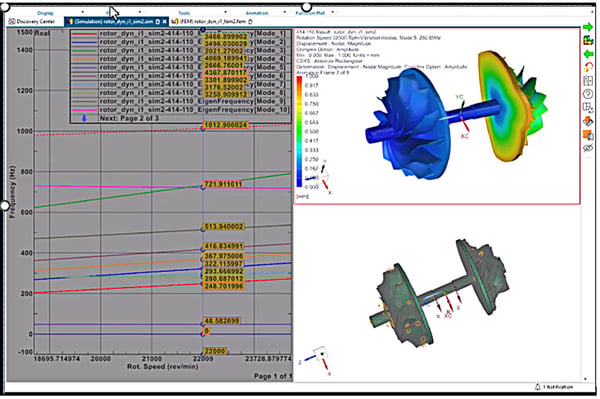Click the color legend bar in contour viewport
600x399 pixels.
(300, 131)
